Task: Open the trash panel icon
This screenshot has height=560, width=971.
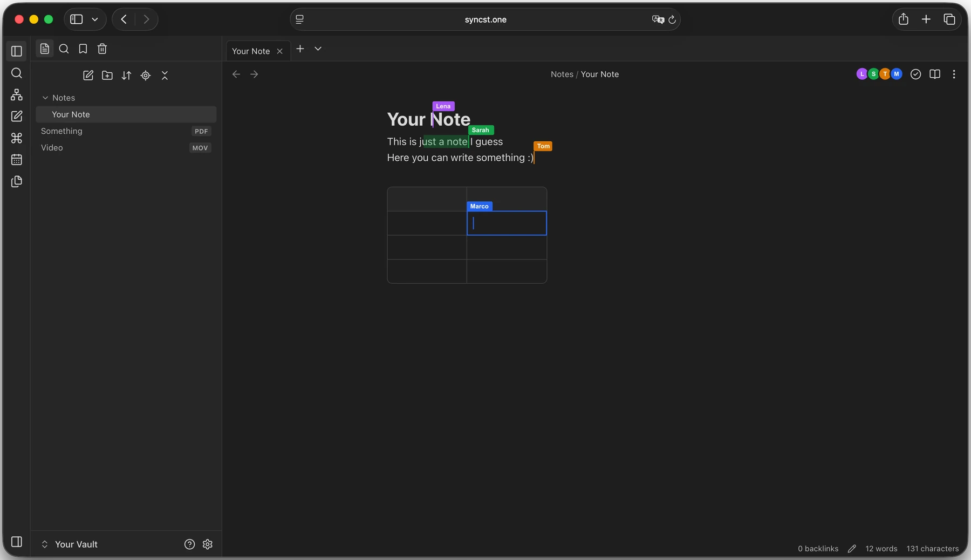Action: pyautogui.click(x=102, y=49)
